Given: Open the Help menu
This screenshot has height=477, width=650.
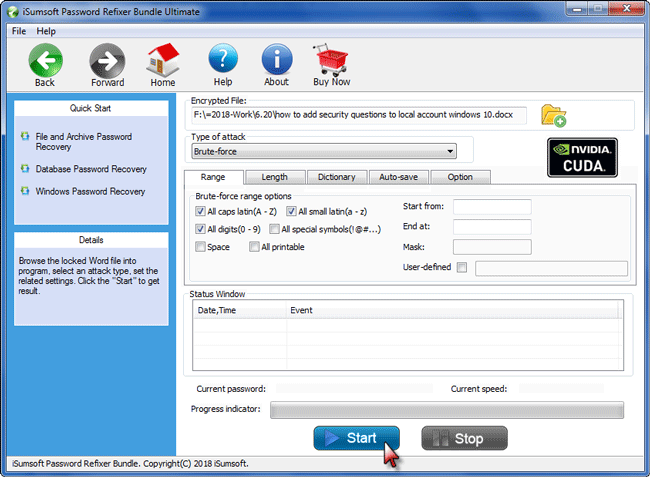Looking at the screenshot, I should pos(46,31).
